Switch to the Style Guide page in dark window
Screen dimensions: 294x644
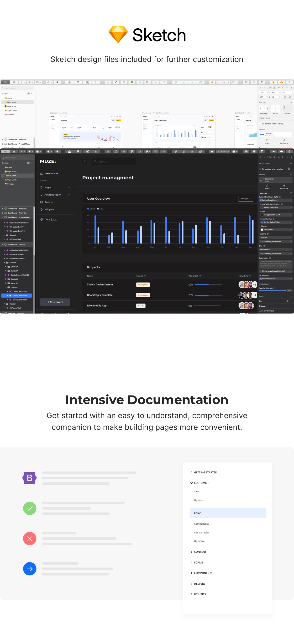click(12, 180)
